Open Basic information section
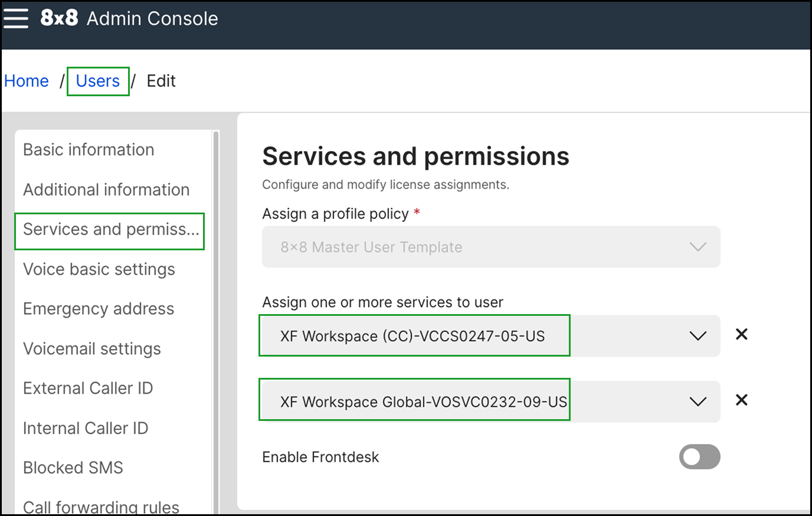This screenshot has width=812, height=516. [x=89, y=149]
